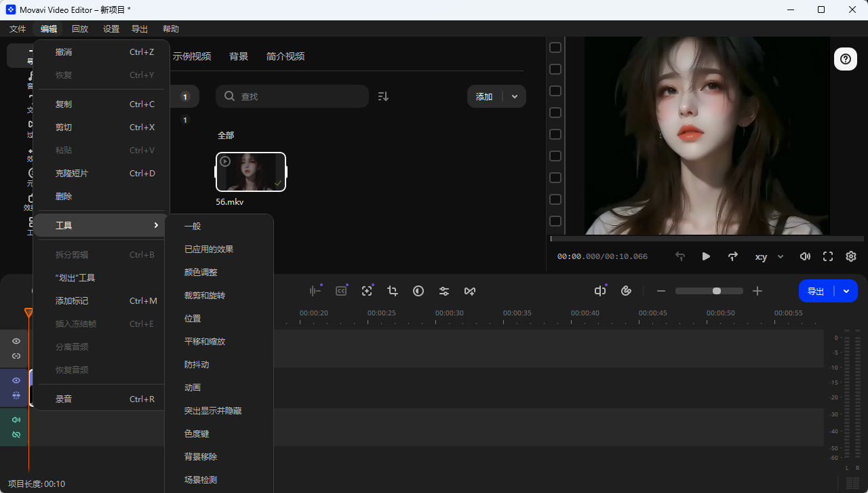Zoom out timeline with minus icon
Viewport: 868px width, 493px height.
(661, 291)
